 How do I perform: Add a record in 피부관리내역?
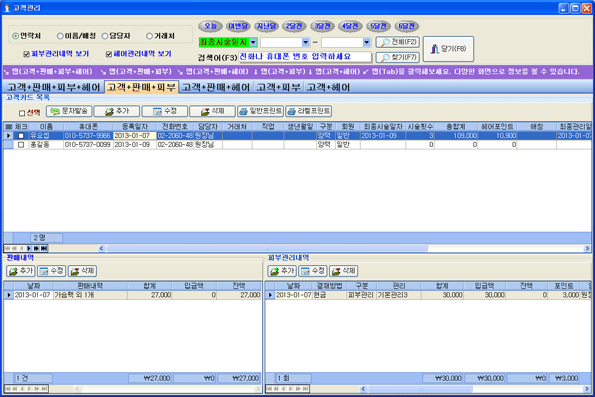[282, 271]
